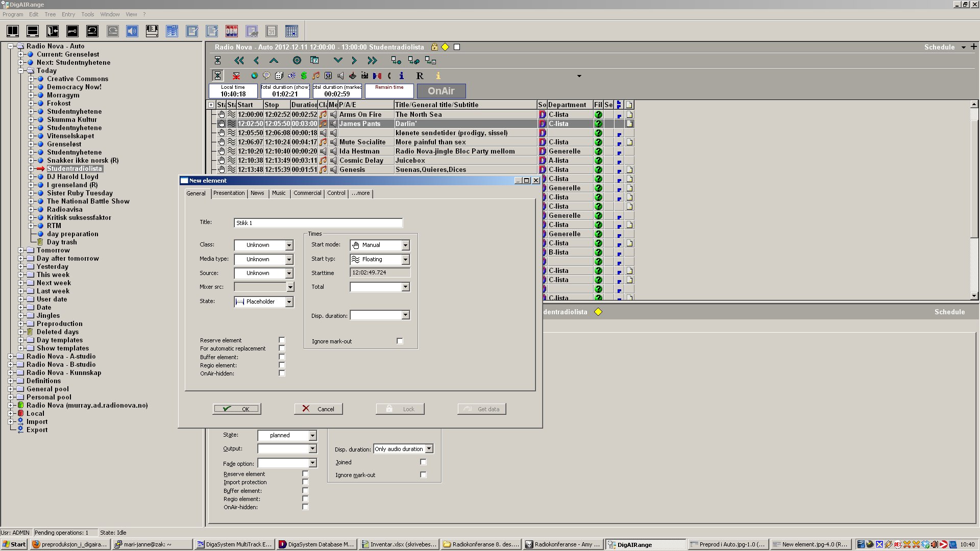Click the key icon in main toolbar
Image resolution: width=980 pixels, height=551 pixels.
pos(72,32)
